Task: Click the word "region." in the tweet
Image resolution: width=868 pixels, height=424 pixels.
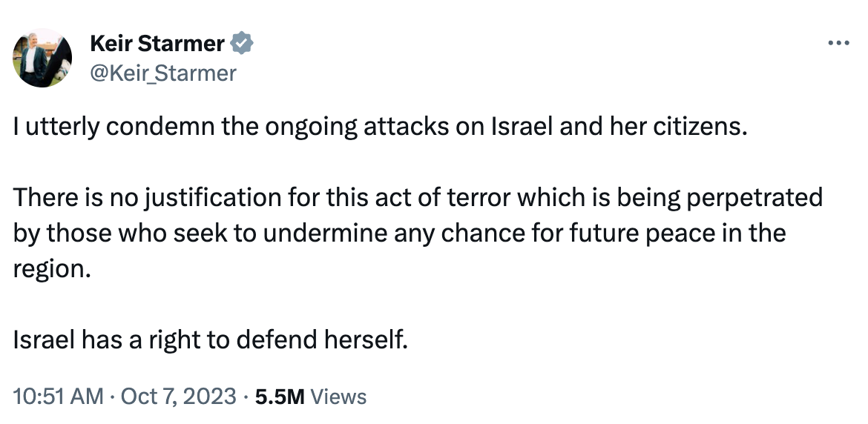Action: (51, 268)
